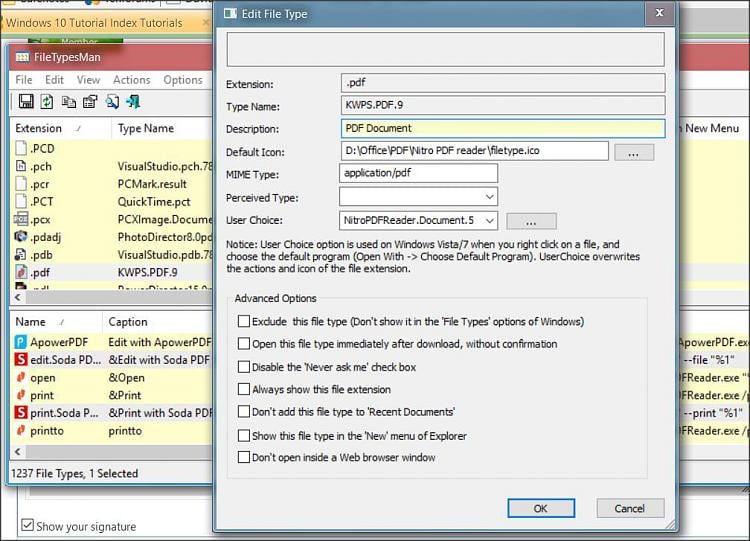The image size is (750, 541).
Task: Open the Edit menu in FileTypesMan
Action: [55, 80]
